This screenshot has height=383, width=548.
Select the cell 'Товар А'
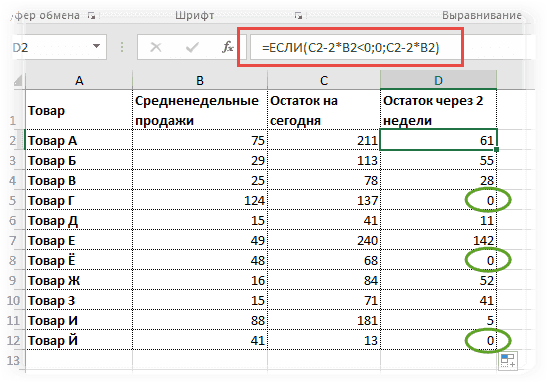[79, 140]
